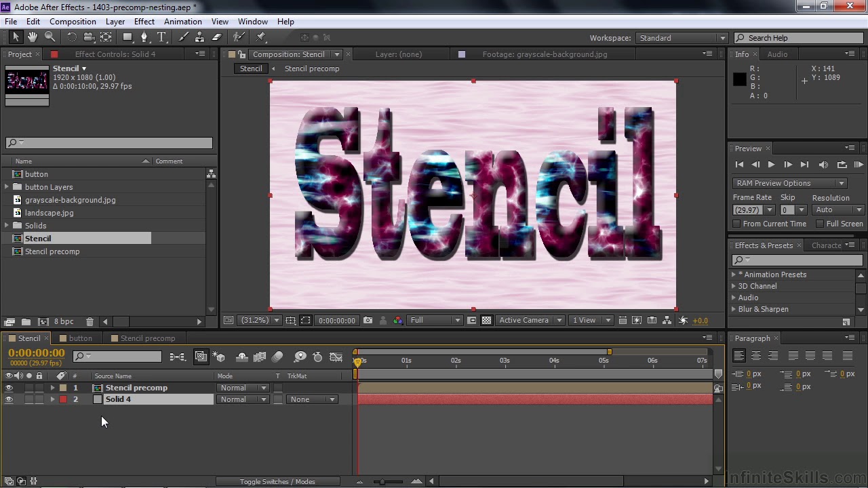Viewport: 868px width, 488px height.
Task: Hide the Stencil precomp layer eye
Action: click(9, 388)
